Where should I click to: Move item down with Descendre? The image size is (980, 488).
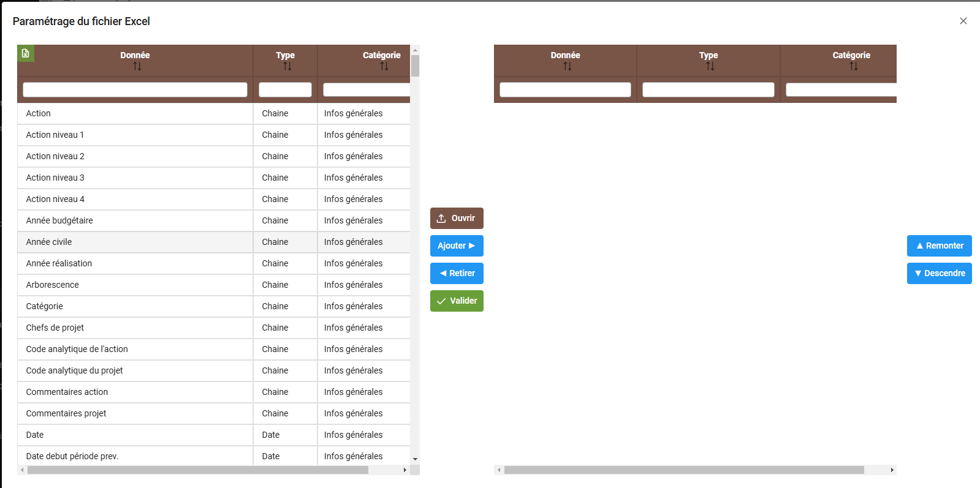pos(939,273)
